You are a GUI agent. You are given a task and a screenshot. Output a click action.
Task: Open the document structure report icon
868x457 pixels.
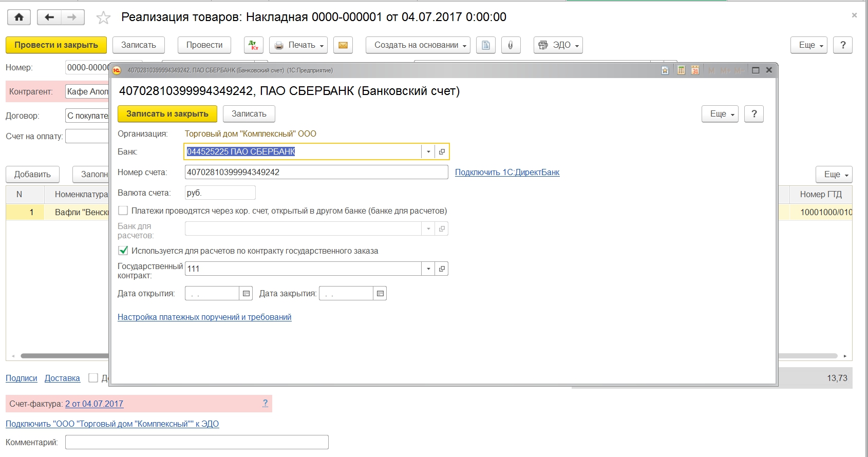coord(485,45)
